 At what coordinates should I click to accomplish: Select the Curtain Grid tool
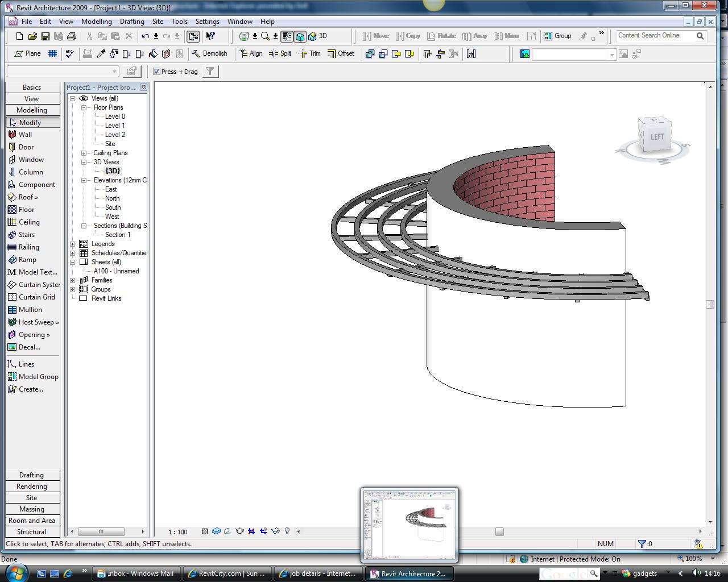click(36, 297)
